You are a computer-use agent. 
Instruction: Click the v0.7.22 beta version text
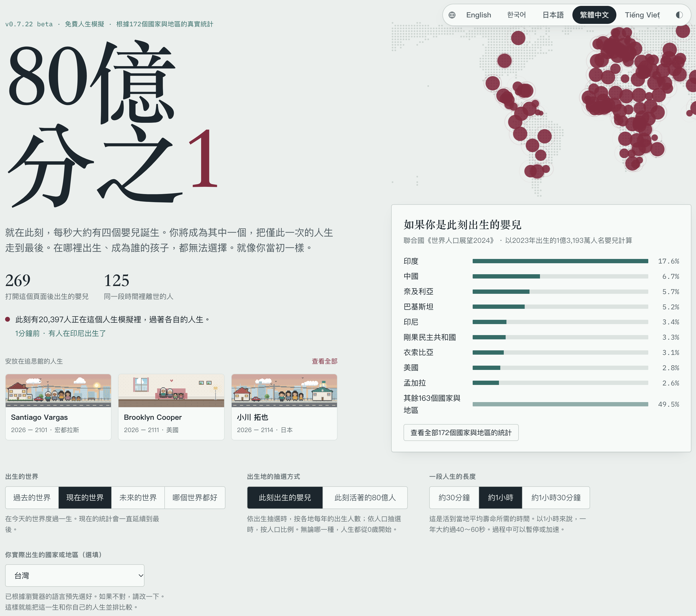[29, 24]
